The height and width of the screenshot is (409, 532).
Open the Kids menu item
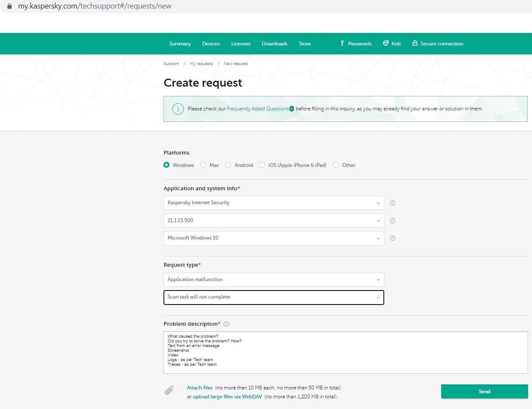(392, 44)
